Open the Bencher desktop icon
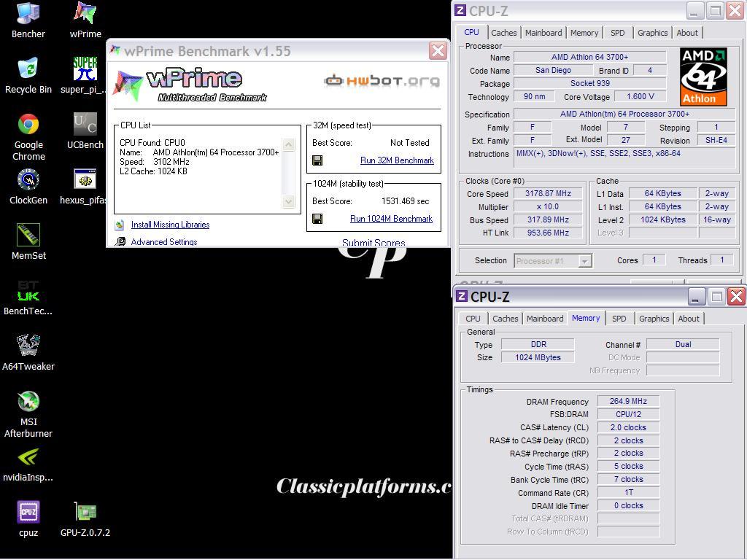 point(28,20)
